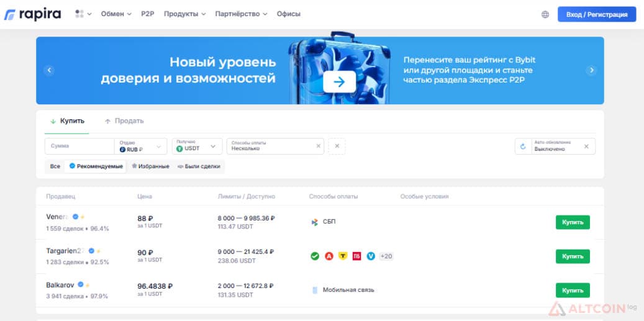Click the promo banner headline text

[x=189, y=70]
